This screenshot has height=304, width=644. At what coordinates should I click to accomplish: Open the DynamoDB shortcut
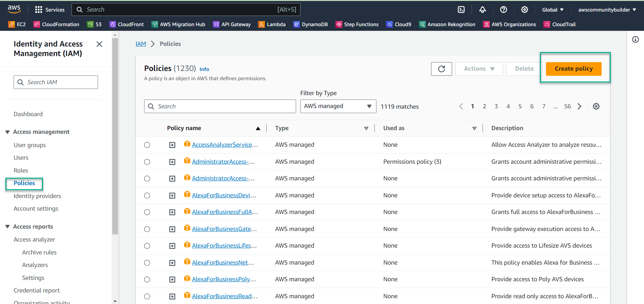point(311,24)
